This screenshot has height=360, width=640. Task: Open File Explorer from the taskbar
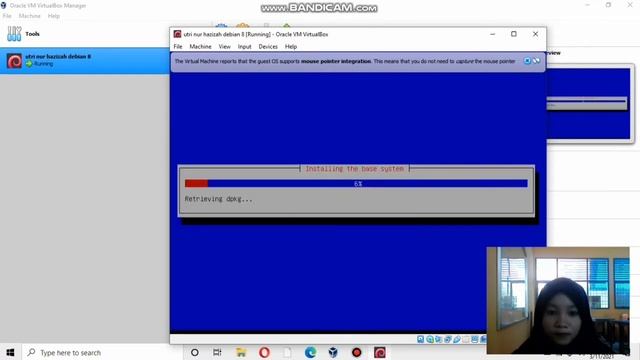pos(241,352)
